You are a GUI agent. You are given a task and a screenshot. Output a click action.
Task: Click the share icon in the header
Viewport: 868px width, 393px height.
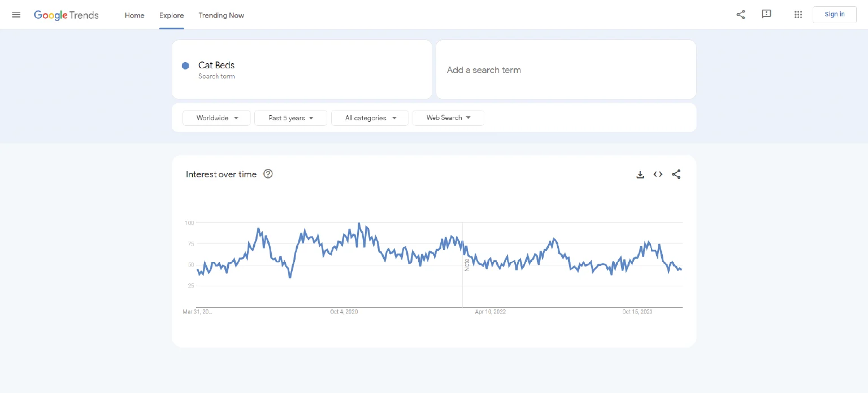[x=741, y=15]
